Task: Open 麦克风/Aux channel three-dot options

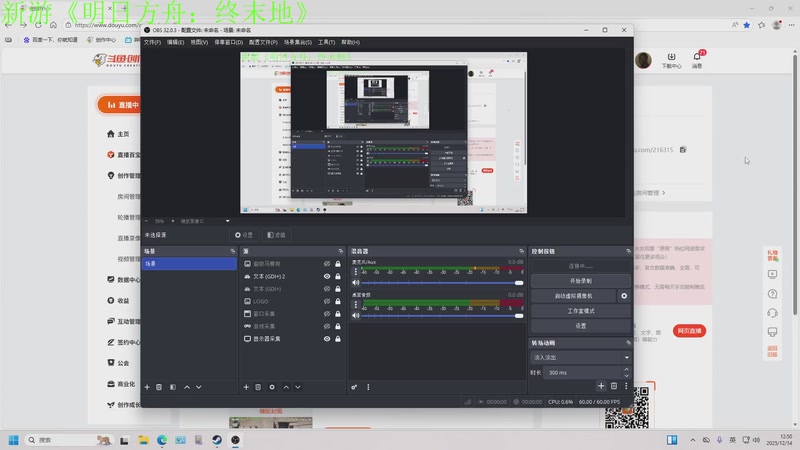Action: pyautogui.click(x=356, y=272)
